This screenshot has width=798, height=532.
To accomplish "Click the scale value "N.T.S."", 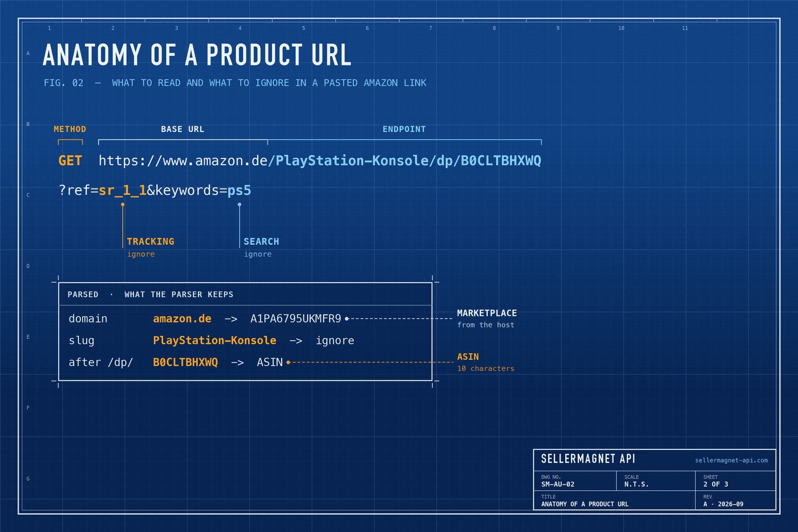I will pos(636,484).
